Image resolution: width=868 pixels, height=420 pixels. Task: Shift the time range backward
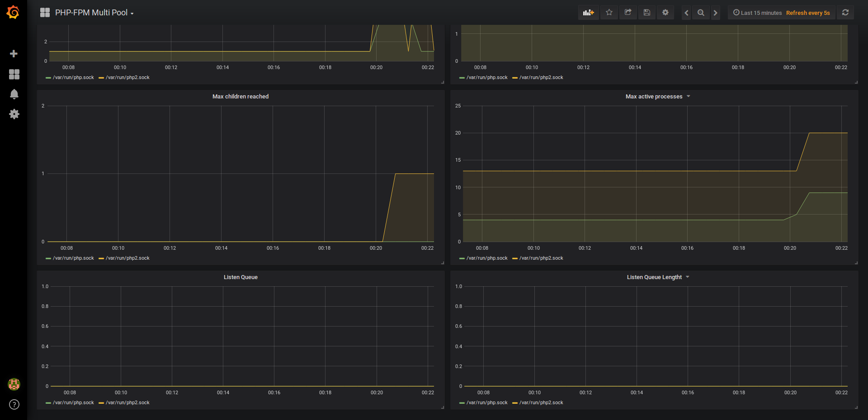[x=687, y=13]
